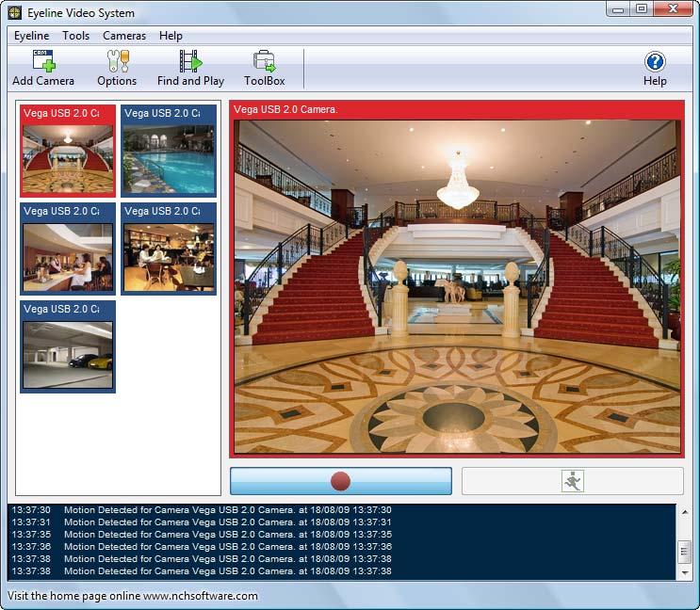Launch Find and Play tool
The image size is (700, 610).
tap(190, 68)
